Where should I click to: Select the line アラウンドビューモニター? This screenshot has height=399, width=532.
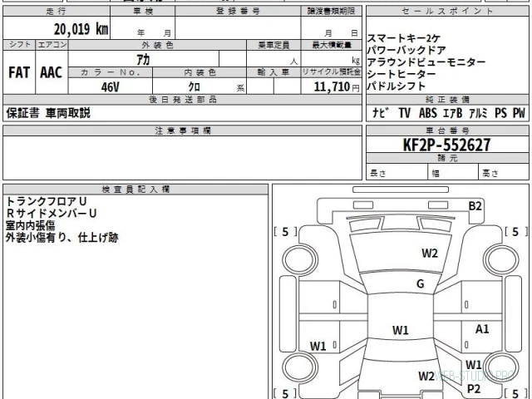coord(426,62)
